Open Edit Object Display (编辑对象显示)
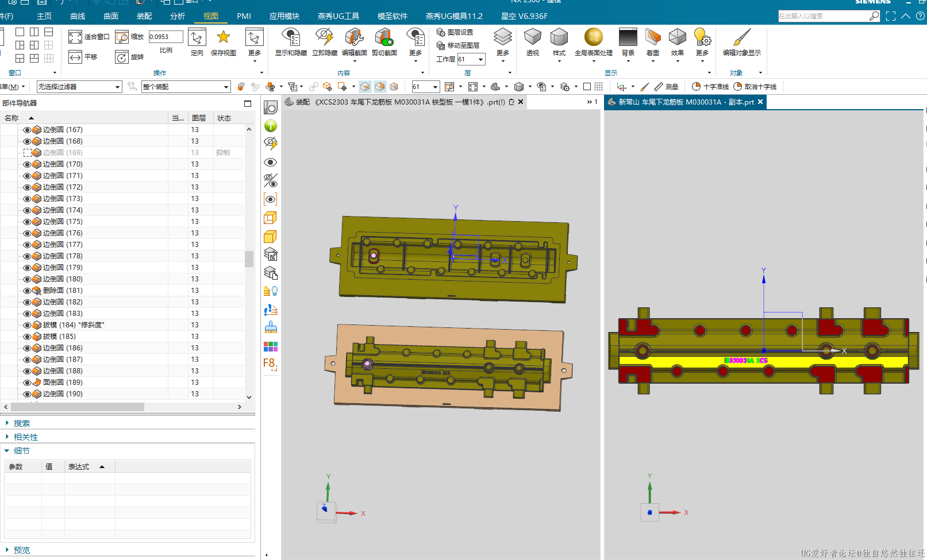927x560 pixels. click(741, 37)
